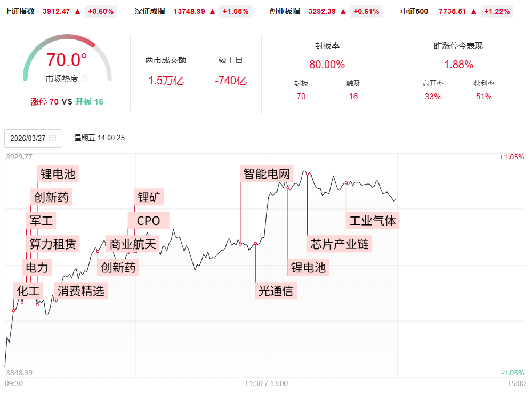Click the up arrow next to 深证成指
This screenshot has height=393, width=532.
pos(213,11)
